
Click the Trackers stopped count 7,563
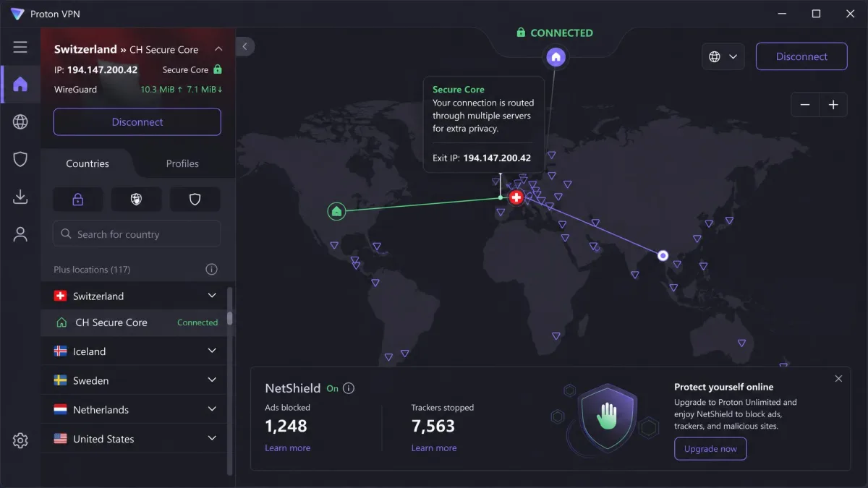[x=433, y=426]
